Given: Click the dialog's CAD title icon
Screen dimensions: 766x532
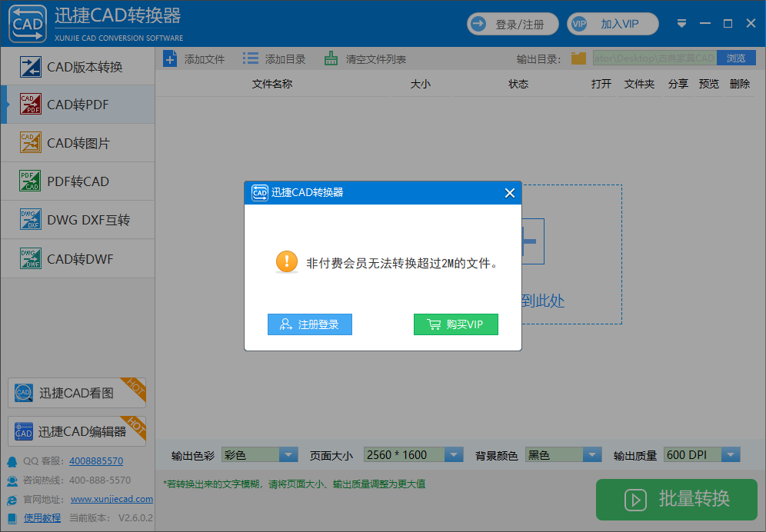Looking at the screenshot, I should 260,192.
